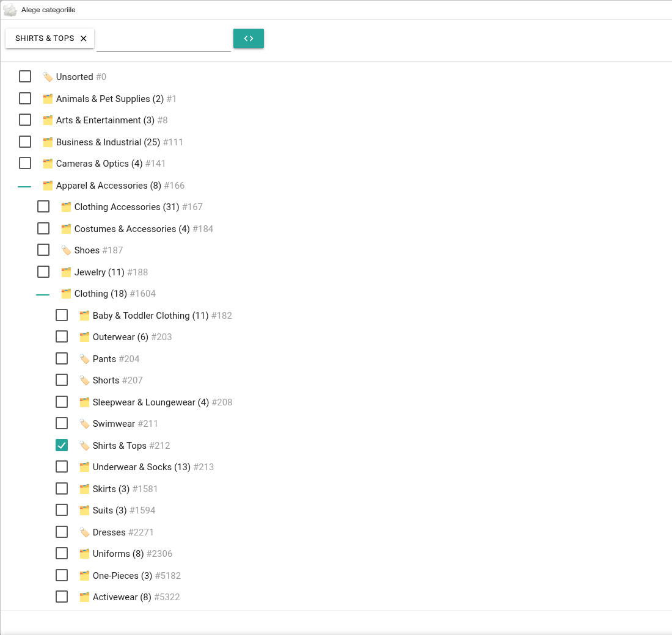The image size is (672, 635).
Task: Check the Cameras & Optics checkbox
Action: pos(25,163)
